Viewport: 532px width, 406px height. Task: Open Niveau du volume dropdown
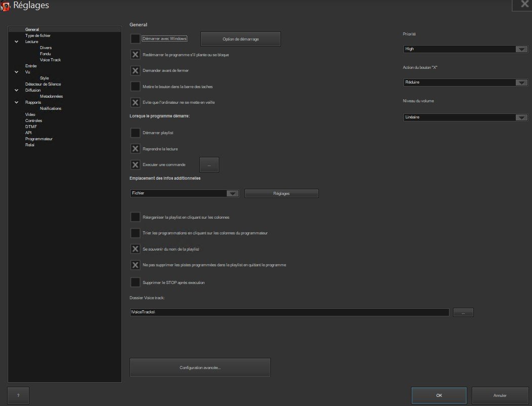pos(465,117)
